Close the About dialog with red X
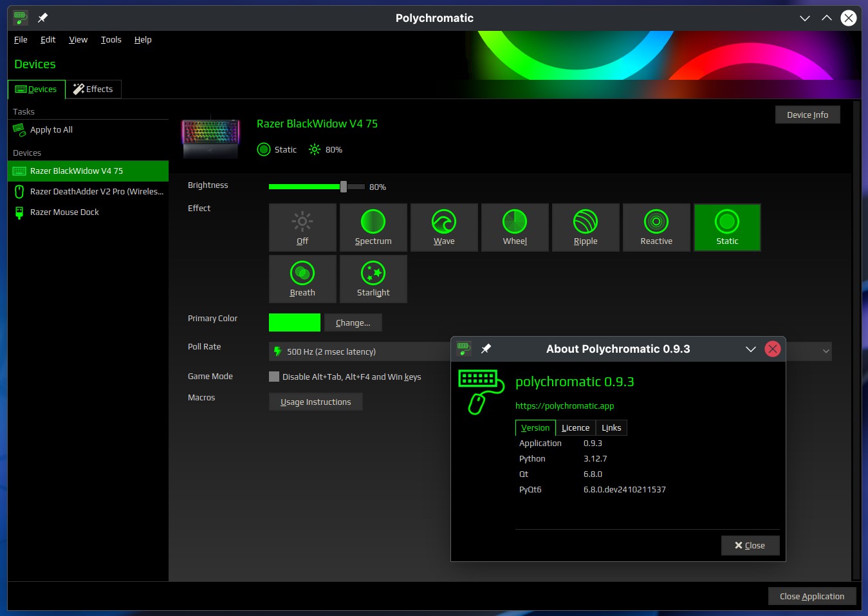This screenshot has height=616, width=868. [x=773, y=349]
